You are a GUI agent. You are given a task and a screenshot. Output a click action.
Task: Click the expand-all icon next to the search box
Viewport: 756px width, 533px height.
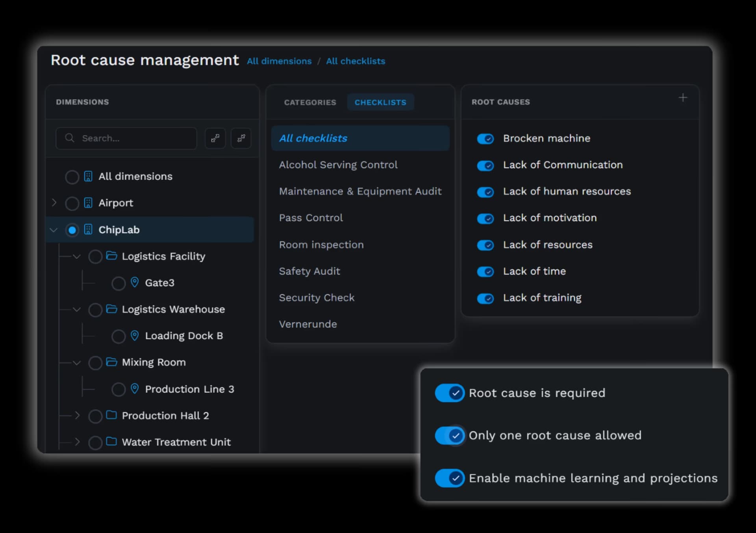click(215, 138)
